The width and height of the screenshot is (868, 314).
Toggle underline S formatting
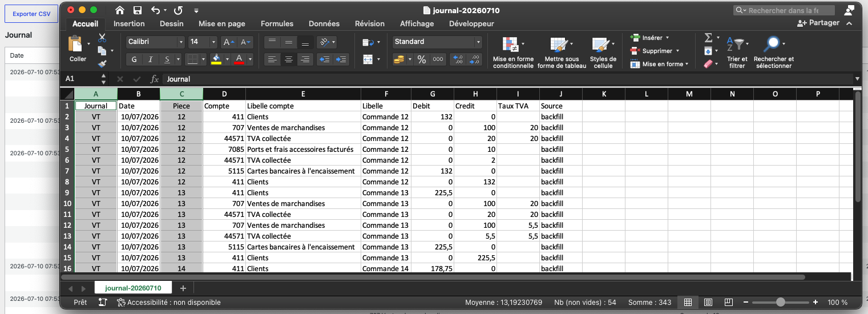coord(167,59)
